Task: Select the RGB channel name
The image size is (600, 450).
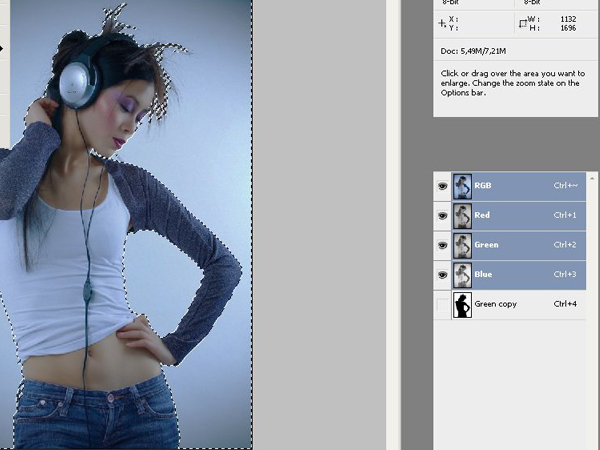Action: click(483, 186)
